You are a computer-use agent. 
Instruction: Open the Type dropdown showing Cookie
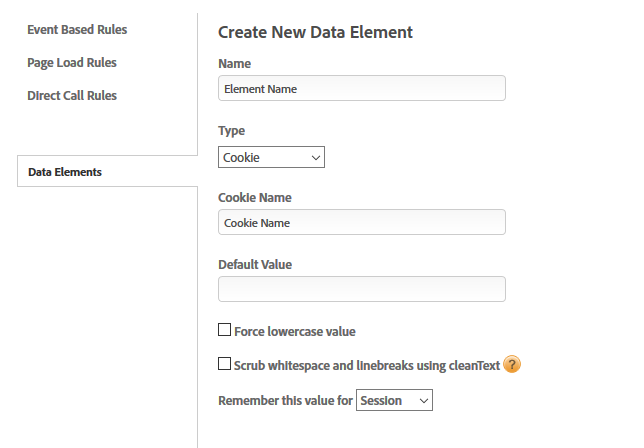(x=271, y=157)
